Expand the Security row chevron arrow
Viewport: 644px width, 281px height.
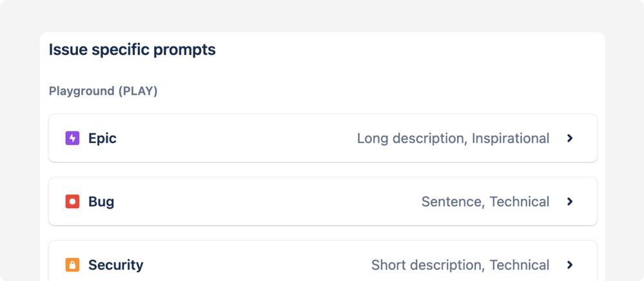pyautogui.click(x=570, y=265)
